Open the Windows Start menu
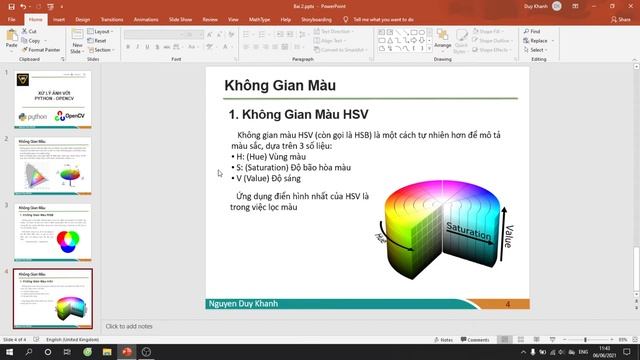This screenshot has height=360, width=640. [x=9, y=352]
